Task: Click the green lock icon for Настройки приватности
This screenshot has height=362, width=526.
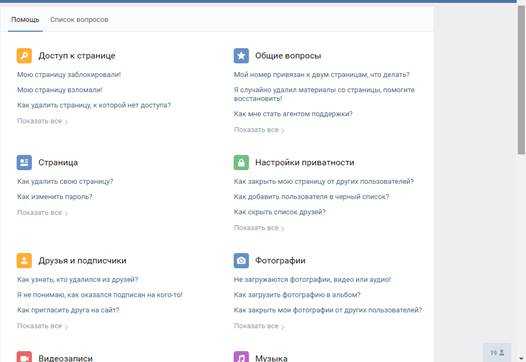Action: 241,162
